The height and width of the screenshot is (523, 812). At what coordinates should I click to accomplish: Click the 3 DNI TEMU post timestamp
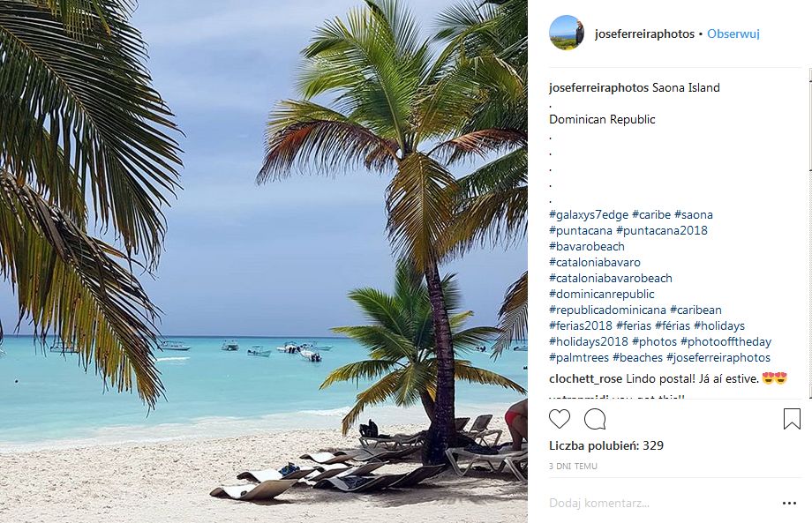coord(574,466)
